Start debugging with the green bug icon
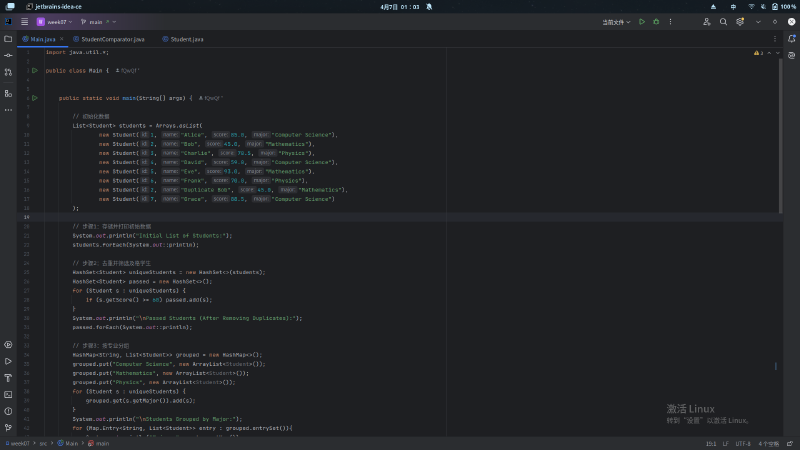Image resolution: width=800 pixels, height=450 pixels. [x=656, y=22]
